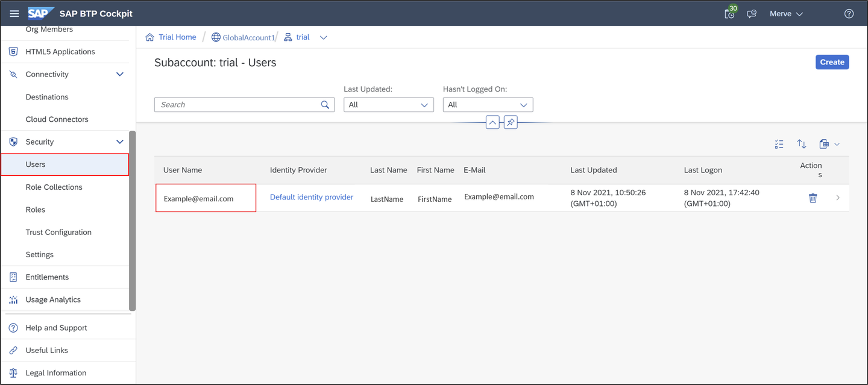The width and height of the screenshot is (868, 385).
Task: Click the HTML5 Applications icon
Action: pos(13,52)
